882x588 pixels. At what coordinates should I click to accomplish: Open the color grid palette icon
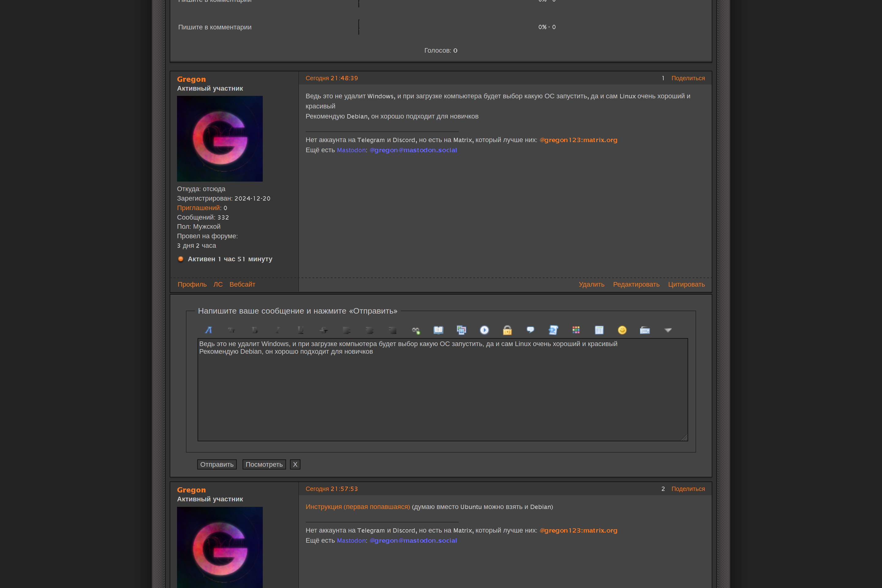pos(576,330)
